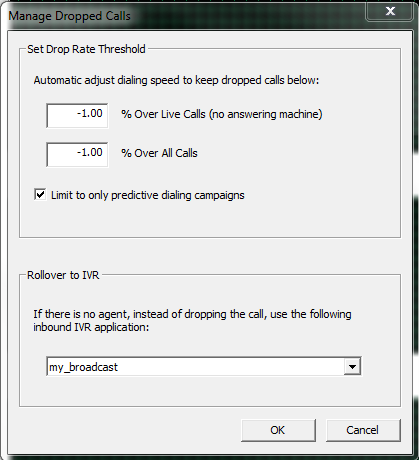Click the % Over Live Calls input field
Viewport: 419px width, 460px height.
click(77, 115)
